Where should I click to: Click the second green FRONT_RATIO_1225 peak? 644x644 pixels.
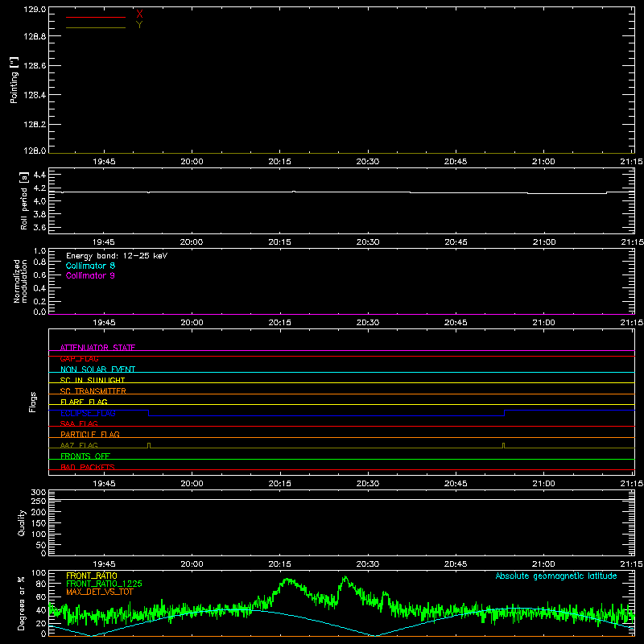coord(345,577)
